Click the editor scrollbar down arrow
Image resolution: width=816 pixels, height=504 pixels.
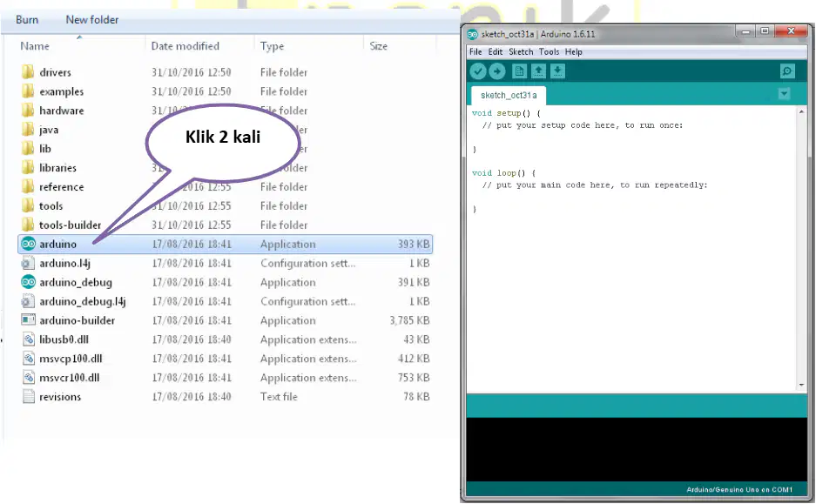801,386
